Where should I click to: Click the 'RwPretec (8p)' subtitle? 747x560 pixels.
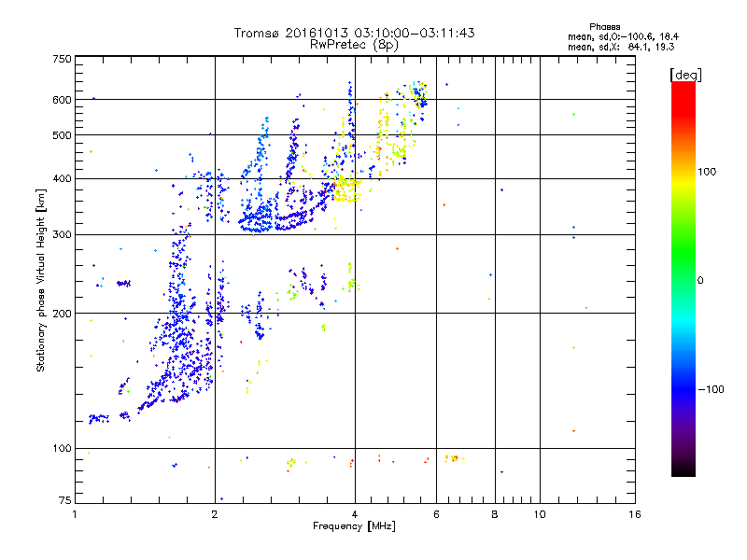(354, 45)
